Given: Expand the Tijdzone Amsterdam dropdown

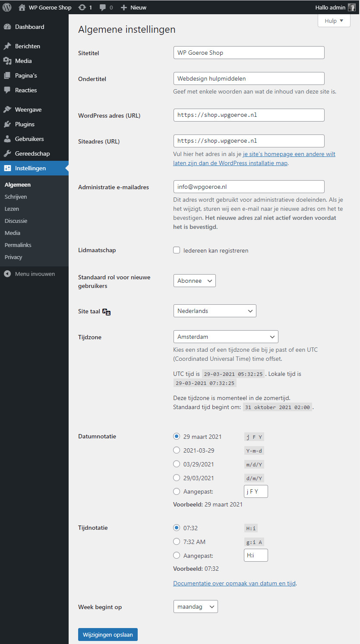Looking at the screenshot, I should [225, 337].
